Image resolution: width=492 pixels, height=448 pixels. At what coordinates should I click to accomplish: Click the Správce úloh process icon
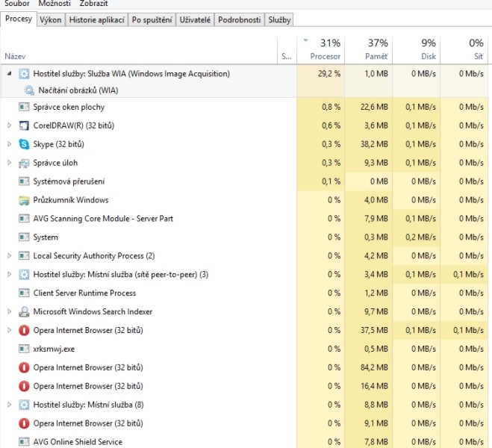(24, 163)
